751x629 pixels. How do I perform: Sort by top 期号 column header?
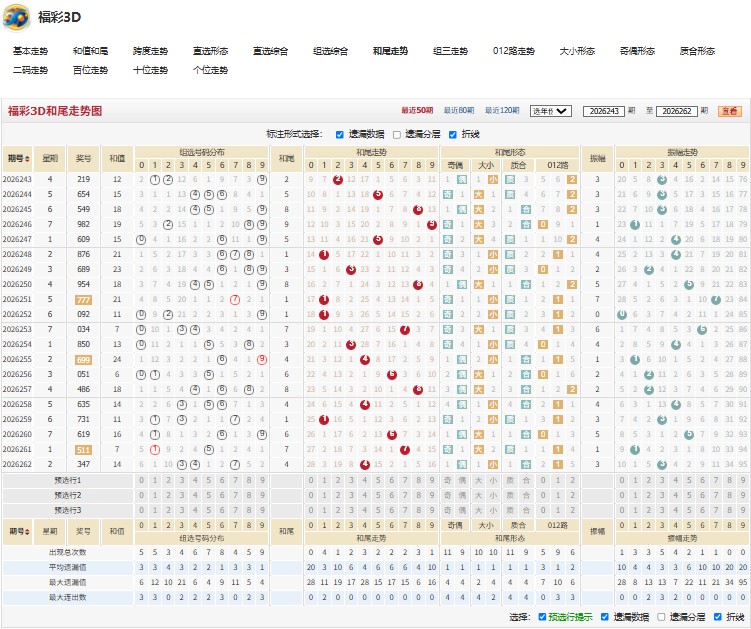tap(18, 158)
